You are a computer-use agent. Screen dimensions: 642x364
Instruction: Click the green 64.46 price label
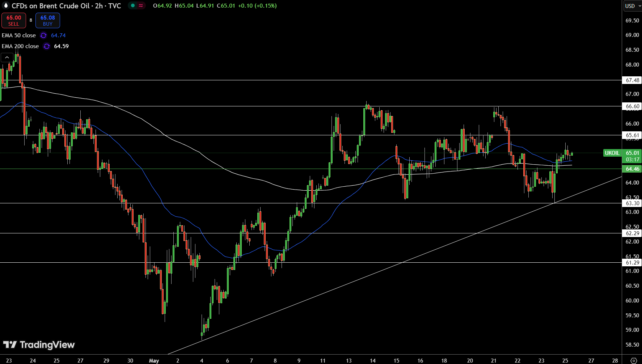pyautogui.click(x=632, y=169)
